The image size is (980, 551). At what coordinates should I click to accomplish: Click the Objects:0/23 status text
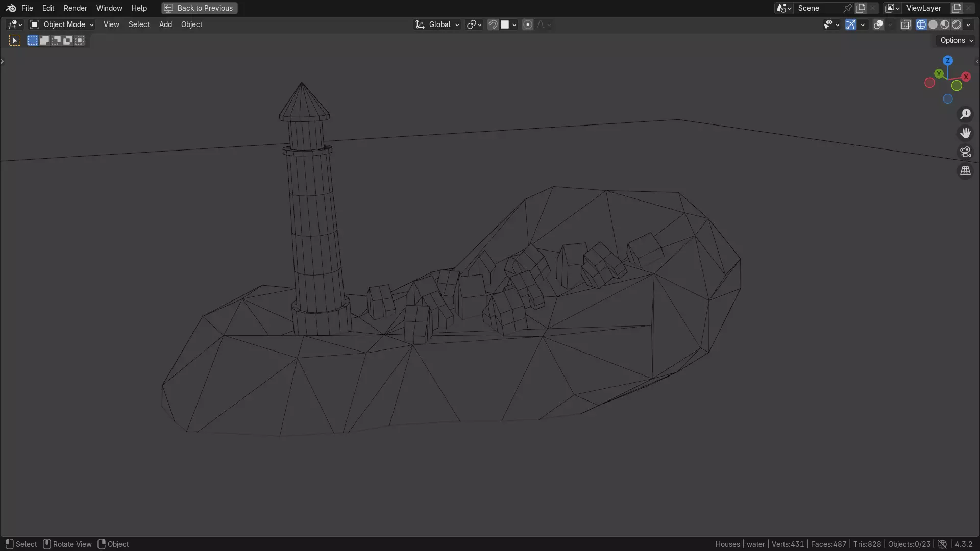[909, 544]
